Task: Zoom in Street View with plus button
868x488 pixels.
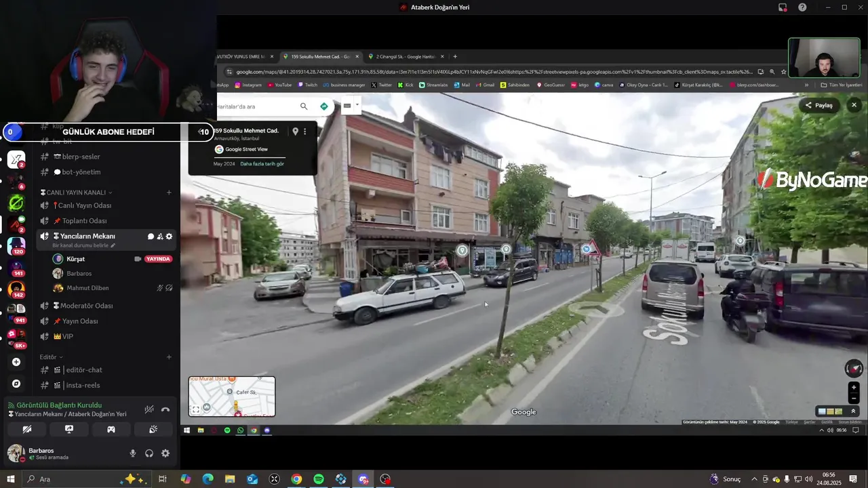Action: tap(854, 388)
